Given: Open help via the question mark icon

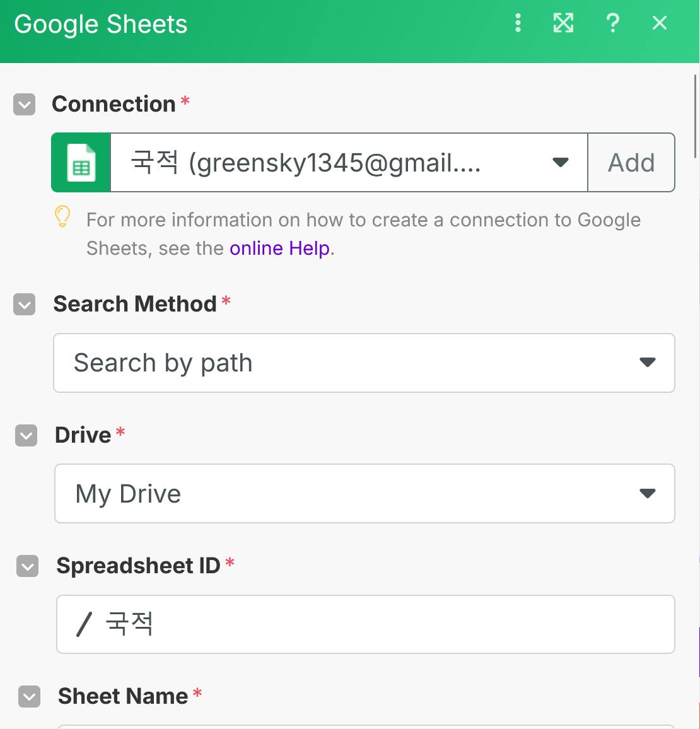Looking at the screenshot, I should [612, 23].
